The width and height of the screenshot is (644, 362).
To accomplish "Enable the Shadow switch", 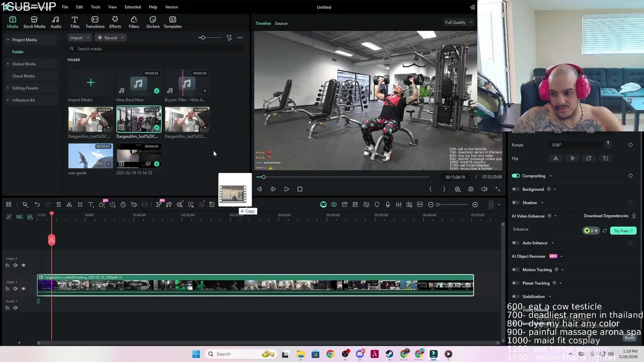I will coord(516,203).
